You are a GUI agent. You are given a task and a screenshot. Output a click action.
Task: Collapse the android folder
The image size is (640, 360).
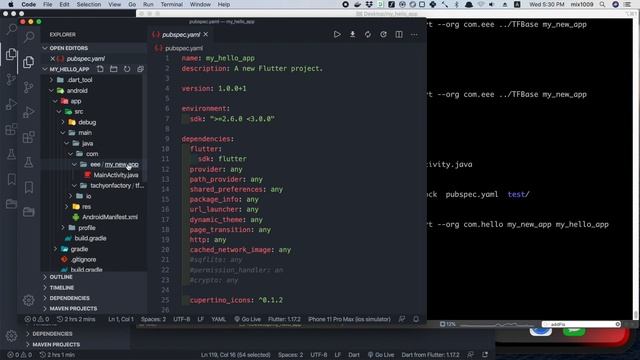(51, 91)
